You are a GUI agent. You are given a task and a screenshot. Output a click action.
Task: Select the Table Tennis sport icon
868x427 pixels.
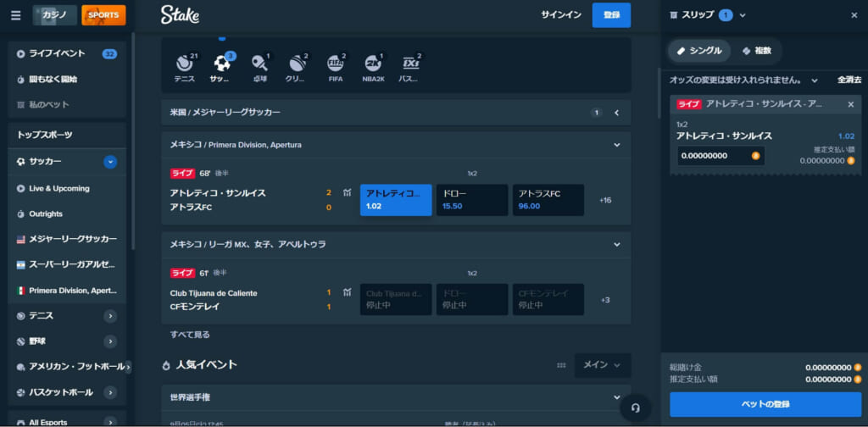[259, 64]
